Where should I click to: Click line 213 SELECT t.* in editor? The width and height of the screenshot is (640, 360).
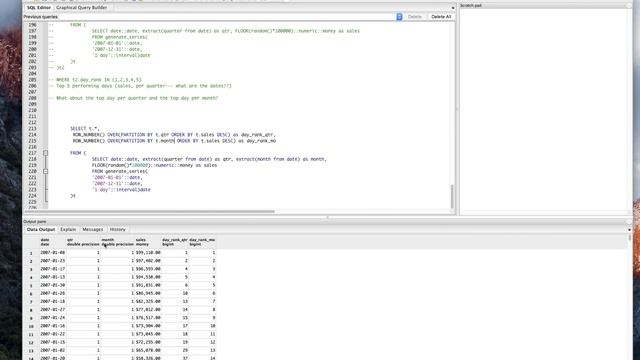click(84, 129)
